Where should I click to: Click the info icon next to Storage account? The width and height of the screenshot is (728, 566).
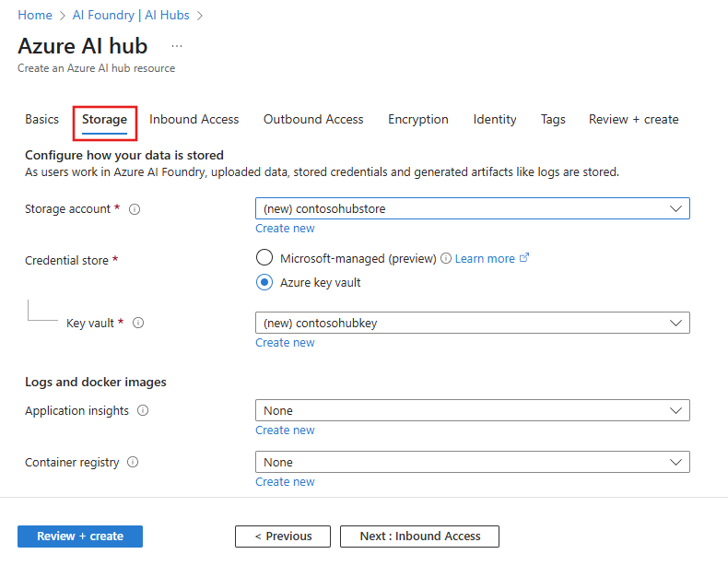pos(135,209)
